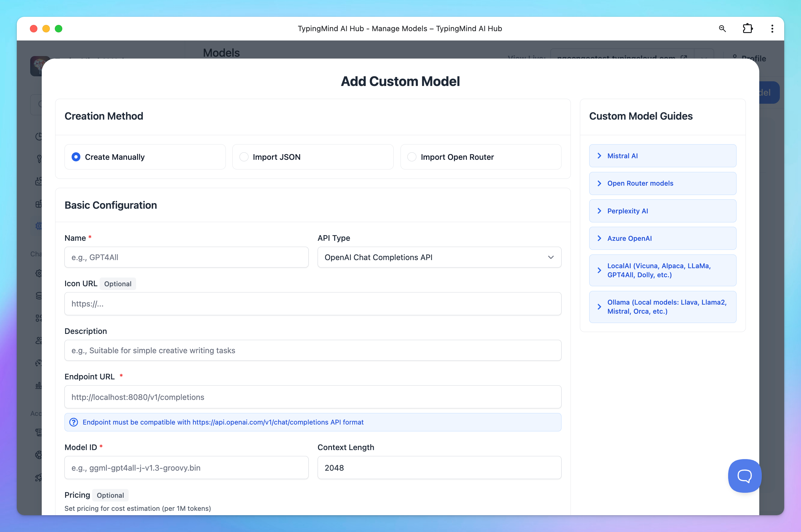This screenshot has width=801, height=532.
Task: Click the Model ID input field
Action: (186, 468)
